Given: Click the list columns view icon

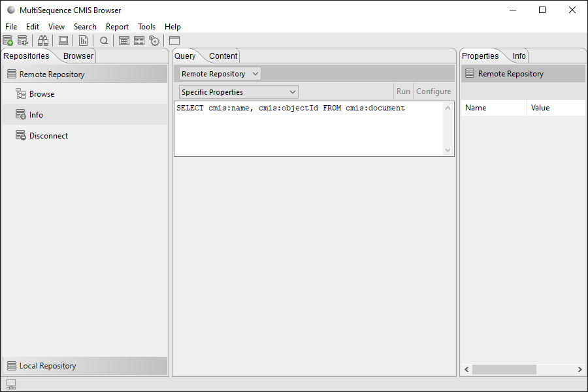Looking at the screenshot, I should 139,40.
